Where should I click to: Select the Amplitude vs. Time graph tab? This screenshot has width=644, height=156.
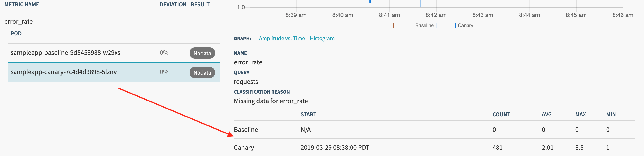[x=282, y=38]
